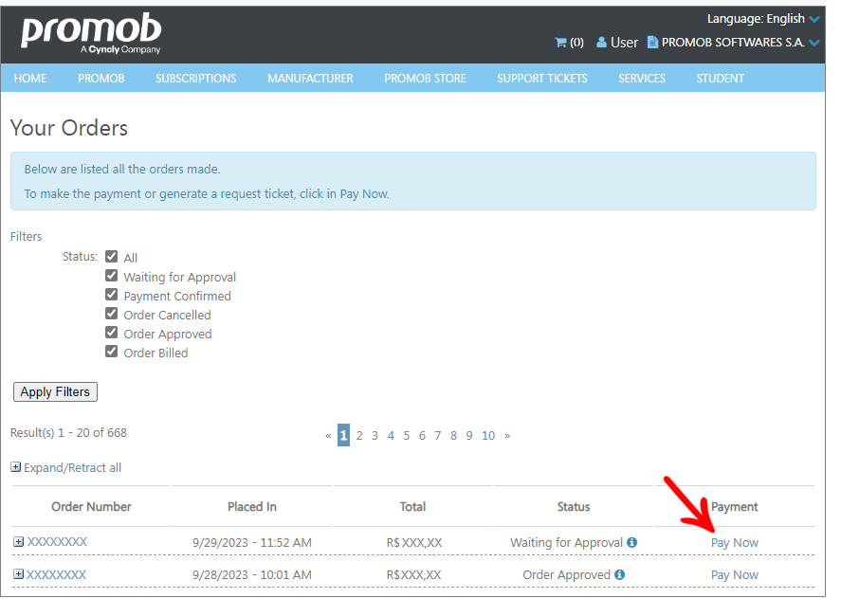Go to results page 6

pyautogui.click(x=422, y=435)
